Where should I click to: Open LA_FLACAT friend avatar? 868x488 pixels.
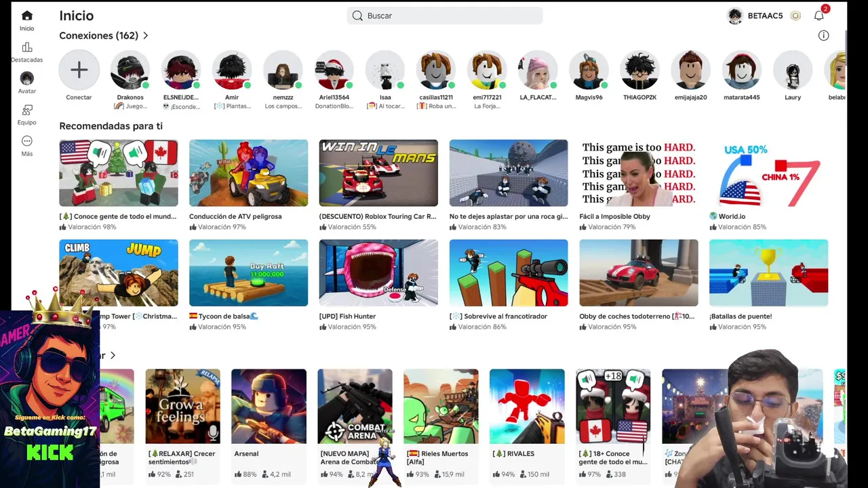[538, 70]
